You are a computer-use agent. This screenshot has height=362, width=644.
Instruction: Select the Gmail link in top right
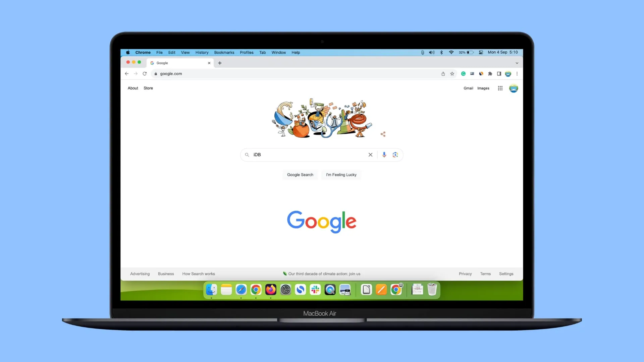468,88
